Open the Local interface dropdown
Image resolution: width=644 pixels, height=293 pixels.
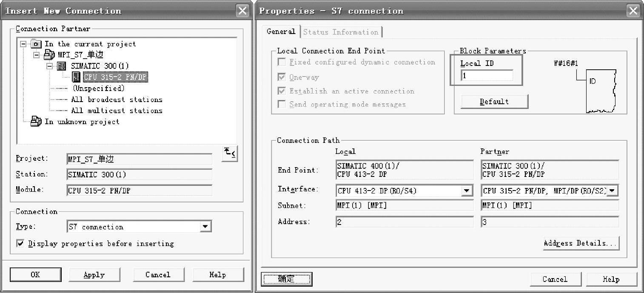467,191
